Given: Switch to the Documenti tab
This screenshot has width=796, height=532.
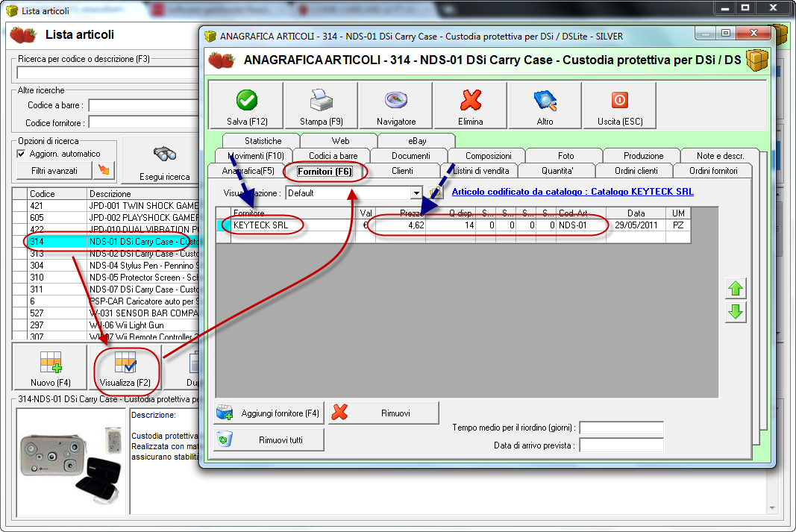Looking at the screenshot, I should 411,155.
